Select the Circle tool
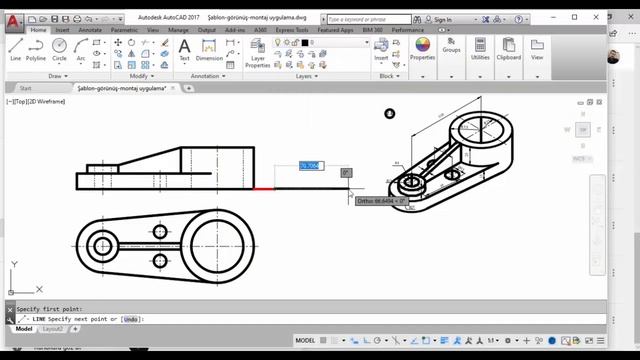This screenshot has width=640, height=360. pos(59,49)
